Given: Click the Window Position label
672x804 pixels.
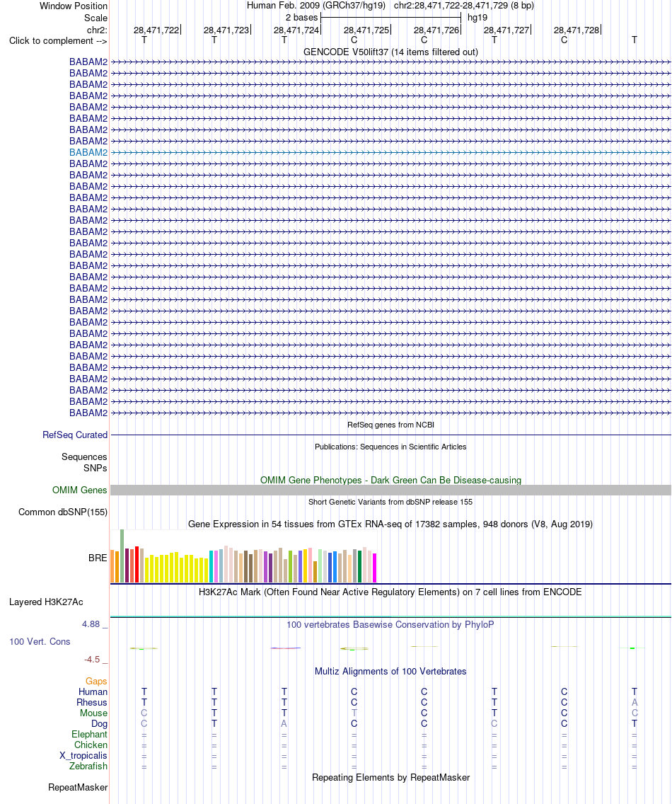Looking at the screenshot, I should (74, 6).
